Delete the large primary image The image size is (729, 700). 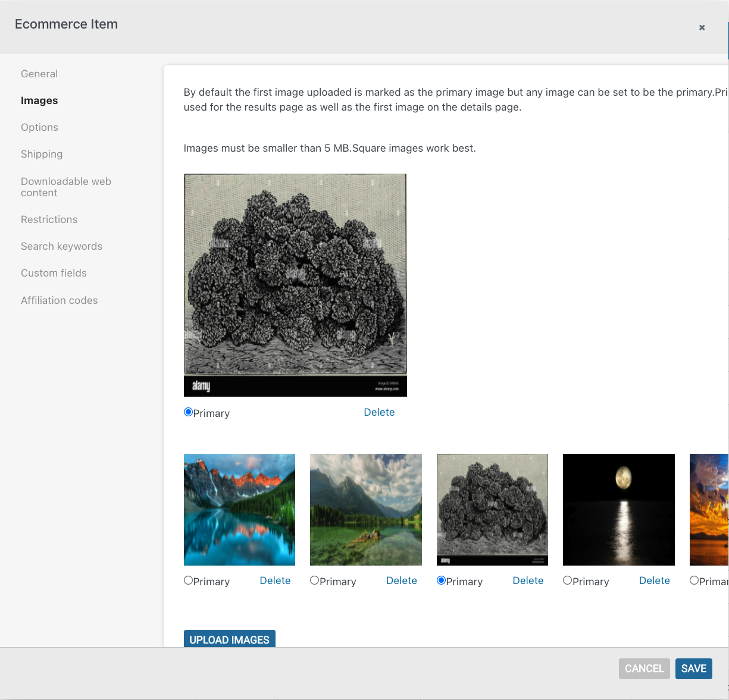click(x=379, y=412)
